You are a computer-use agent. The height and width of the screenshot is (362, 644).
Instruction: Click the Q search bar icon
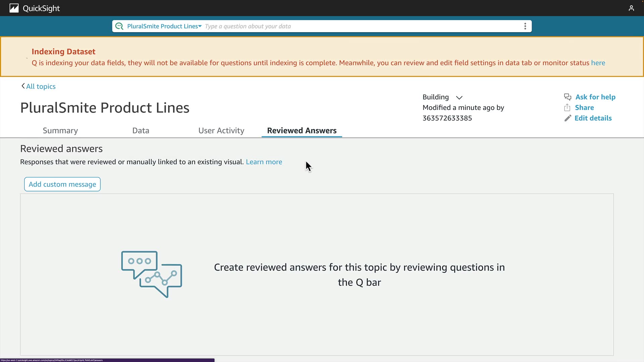point(119,26)
